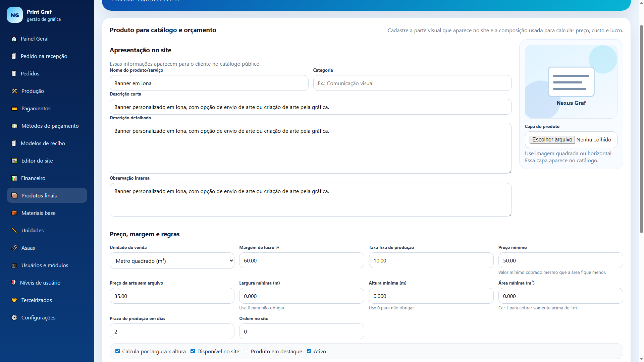Open Usuários e módulos page
Screen dimensions: 644x362
coord(47,265)
